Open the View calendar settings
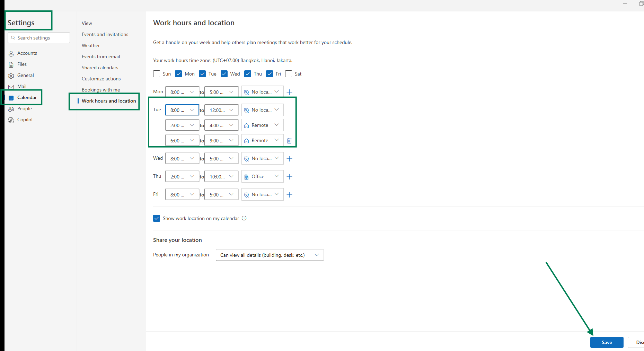 pyautogui.click(x=87, y=23)
